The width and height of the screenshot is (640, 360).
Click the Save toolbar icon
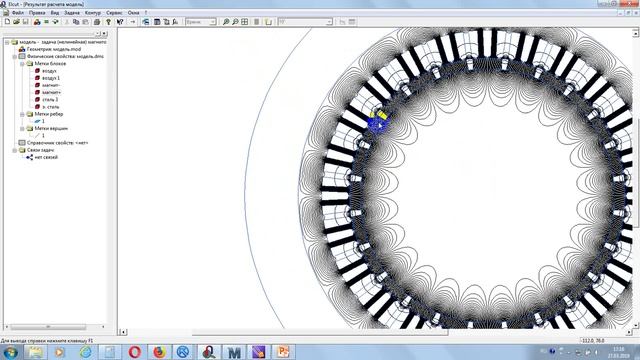(x=25, y=22)
